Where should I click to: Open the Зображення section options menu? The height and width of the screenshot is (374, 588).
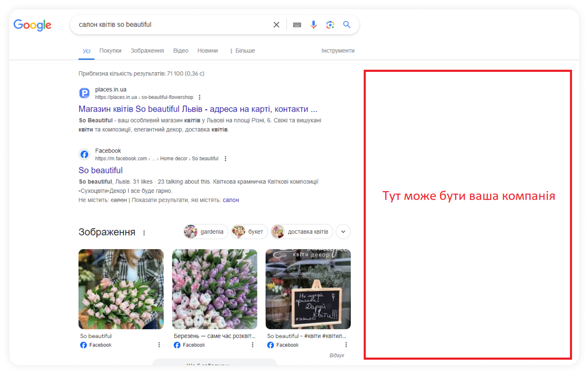click(x=144, y=233)
